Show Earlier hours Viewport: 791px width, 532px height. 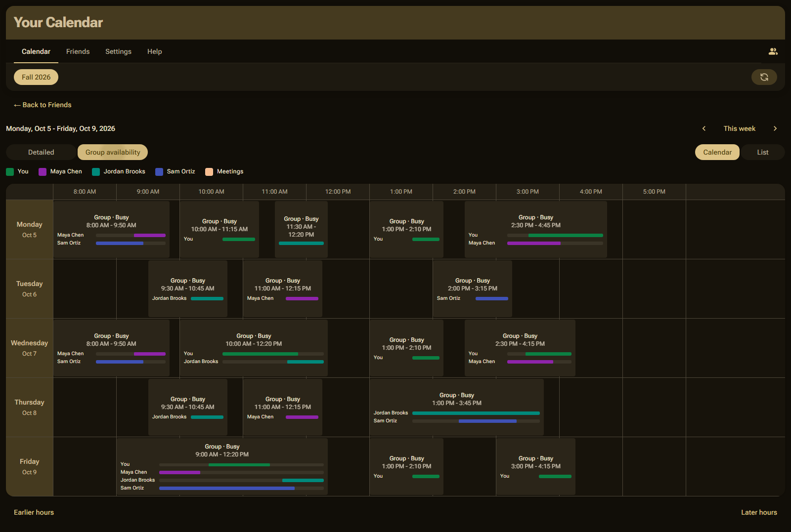click(x=34, y=512)
